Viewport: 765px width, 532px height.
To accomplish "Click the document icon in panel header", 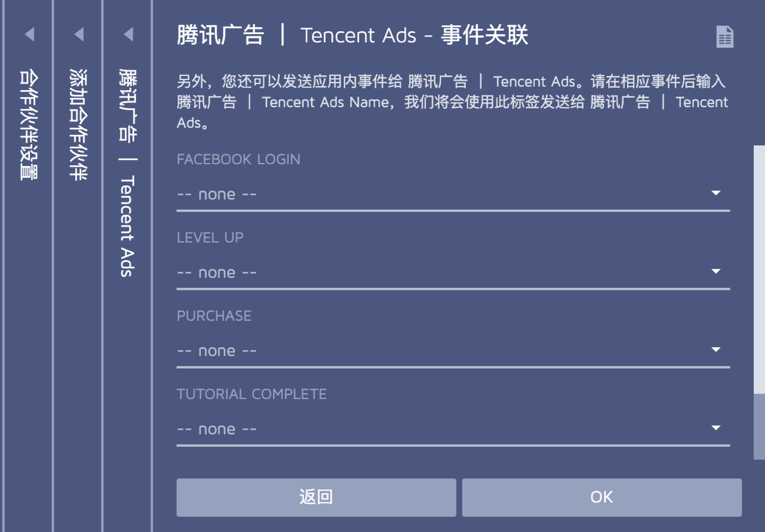I will tap(724, 37).
